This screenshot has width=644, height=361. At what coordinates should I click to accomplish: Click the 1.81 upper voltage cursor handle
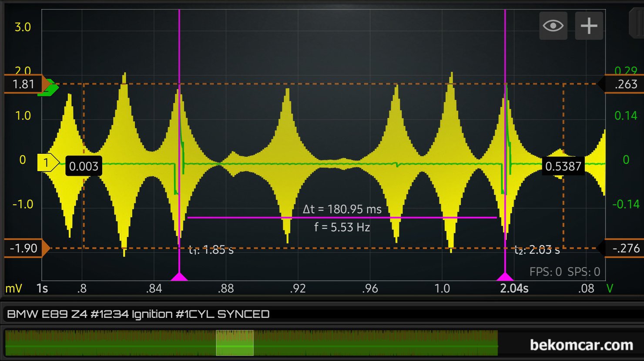(25, 84)
